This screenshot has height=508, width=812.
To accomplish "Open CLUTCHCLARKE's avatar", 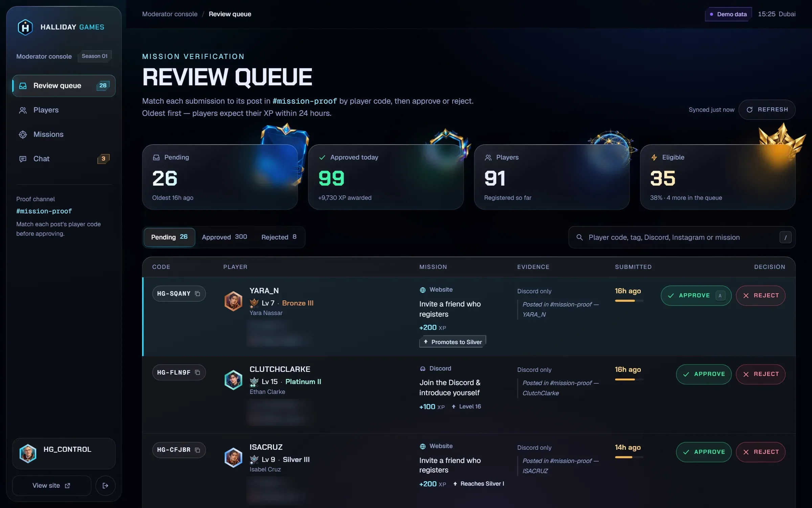I will pos(233,380).
